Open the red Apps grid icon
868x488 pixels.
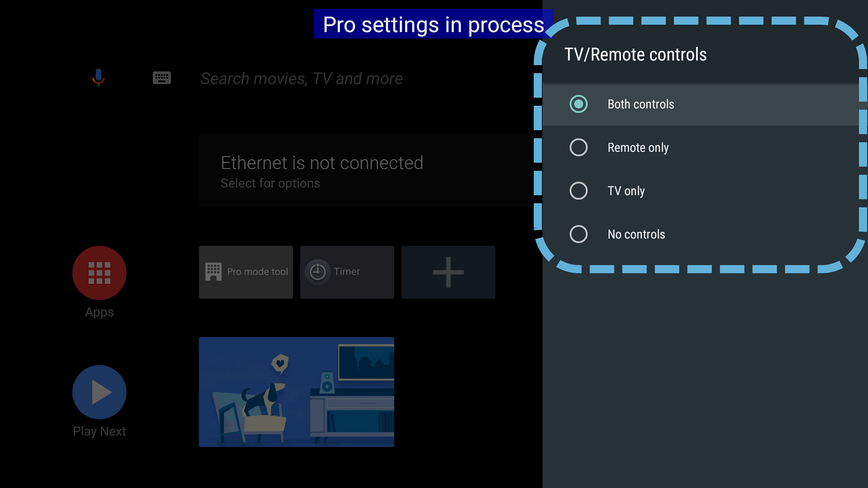pyautogui.click(x=99, y=273)
